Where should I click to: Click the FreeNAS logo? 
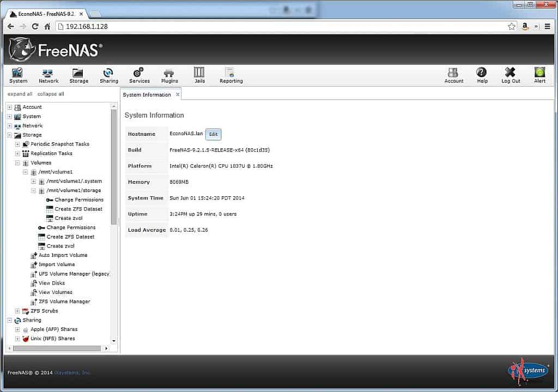56,50
